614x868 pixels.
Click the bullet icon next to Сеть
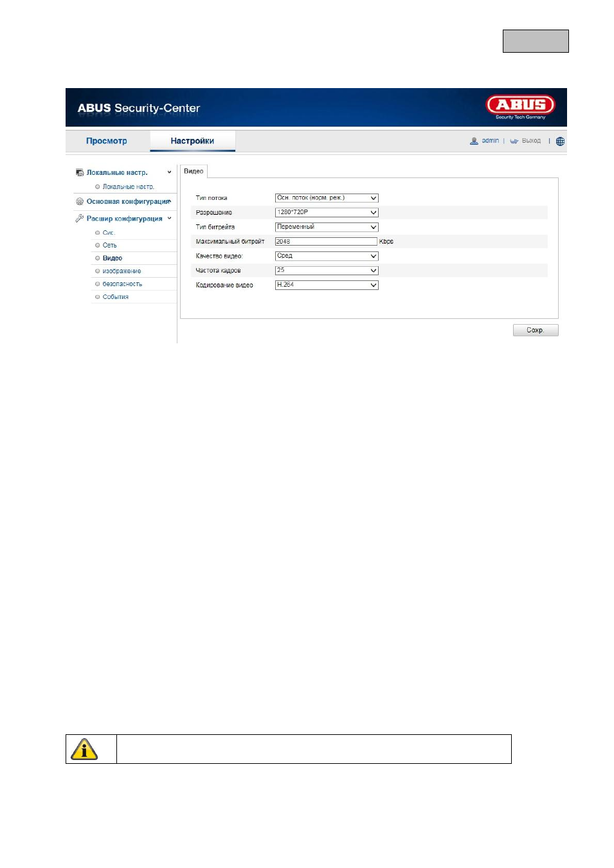(x=98, y=245)
